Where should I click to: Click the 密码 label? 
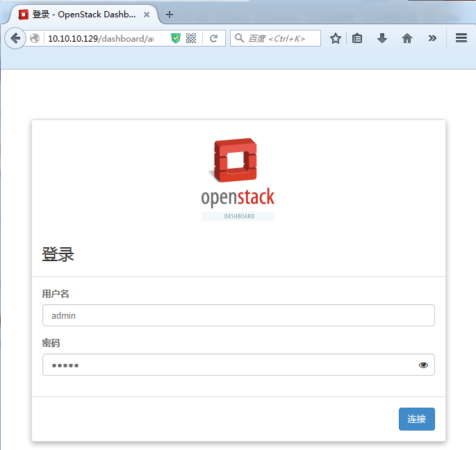click(51, 343)
